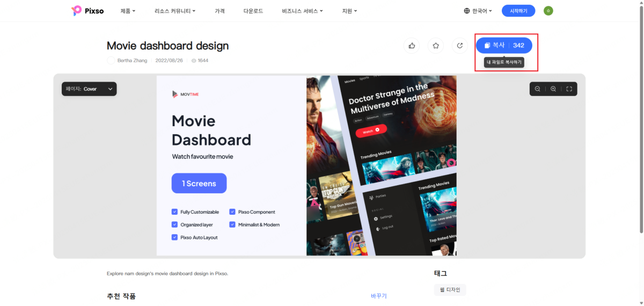The image size is (644, 306).
Task: Click the Minimalist & Modern checkbox
Action: click(x=233, y=225)
